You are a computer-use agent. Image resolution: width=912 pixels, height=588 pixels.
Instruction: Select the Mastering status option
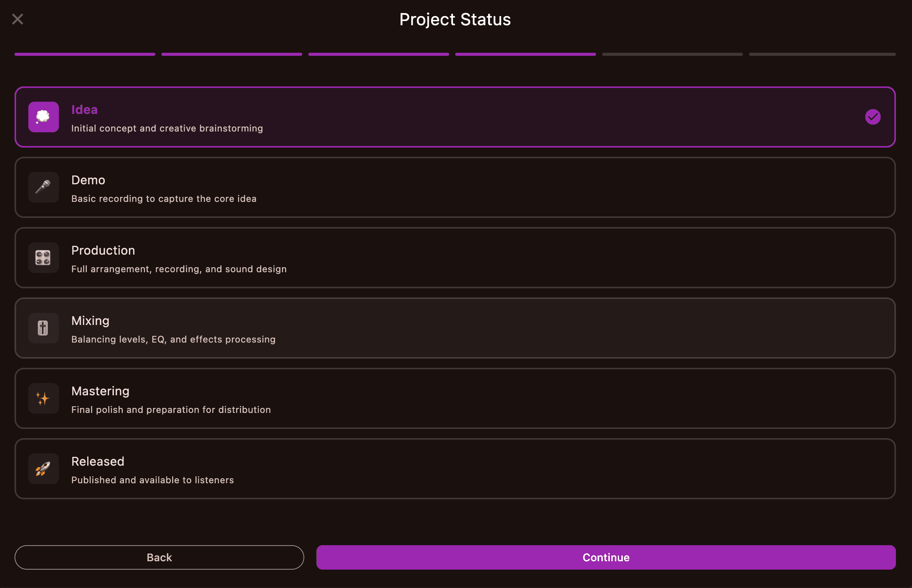[455, 398]
